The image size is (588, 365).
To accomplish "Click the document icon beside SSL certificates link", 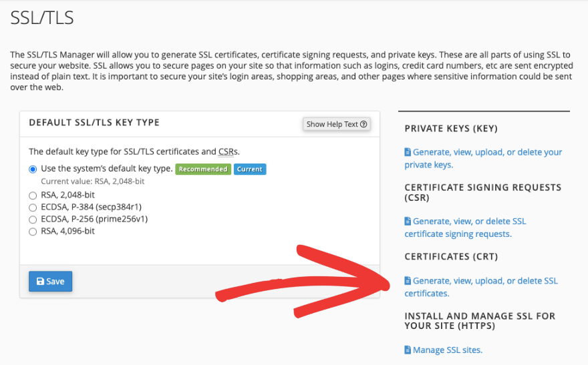I will coord(408,281).
